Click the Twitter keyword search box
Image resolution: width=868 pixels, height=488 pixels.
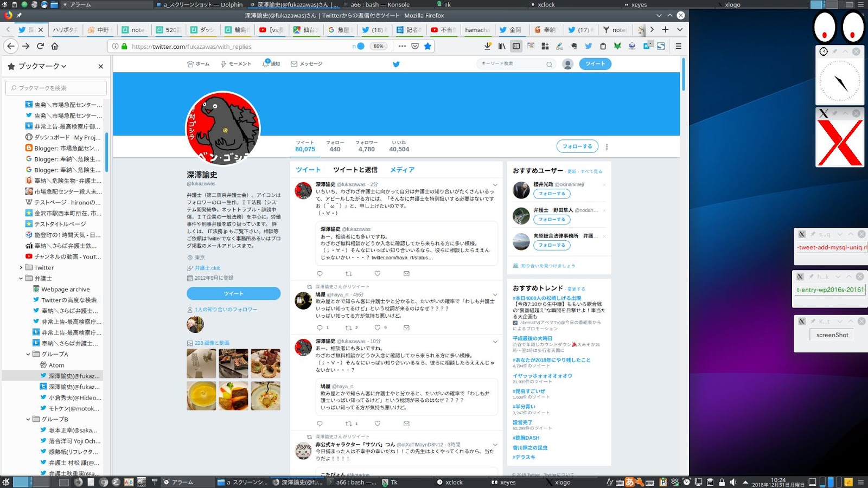(x=516, y=64)
